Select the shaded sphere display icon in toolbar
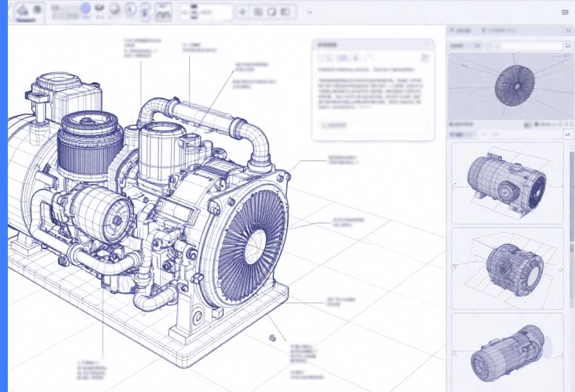The width and height of the screenshot is (575, 392). [x=114, y=10]
